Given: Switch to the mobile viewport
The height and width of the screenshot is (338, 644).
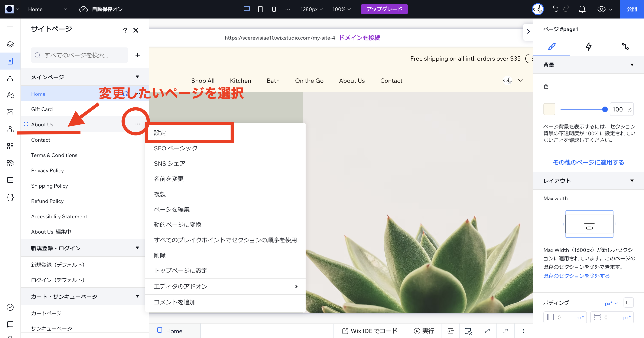Looking at the screenshot, I should [x=274, y=9].
